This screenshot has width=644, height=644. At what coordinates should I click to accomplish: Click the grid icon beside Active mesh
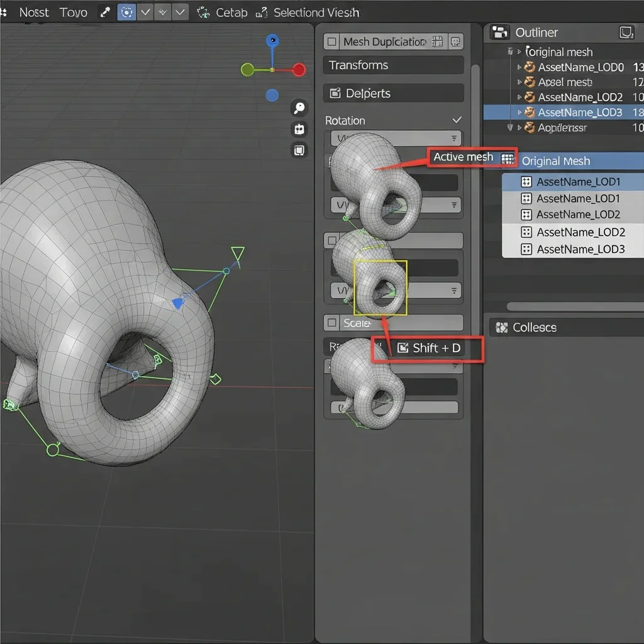(508, 158)
